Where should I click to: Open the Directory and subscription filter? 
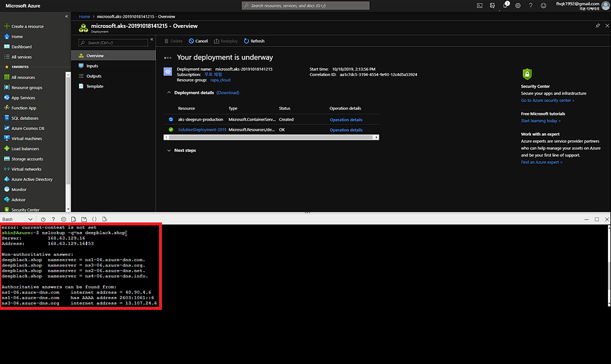[492, 5]
